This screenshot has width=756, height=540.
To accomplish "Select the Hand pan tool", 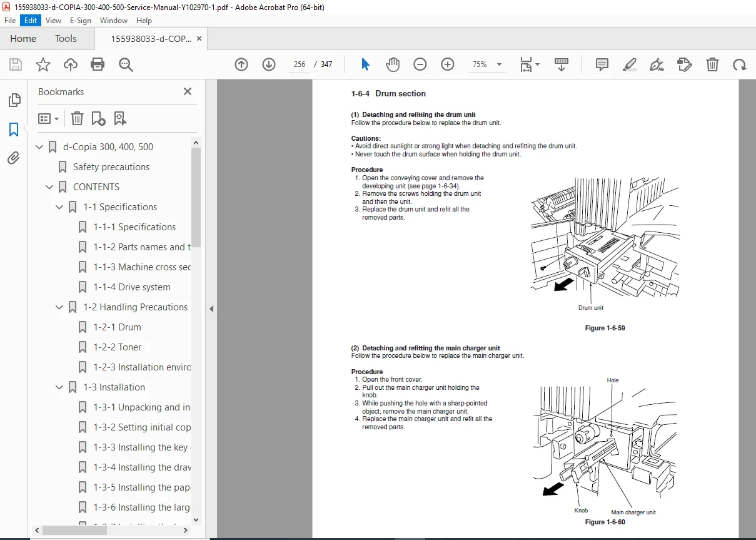I will click(x=392, y=64).
